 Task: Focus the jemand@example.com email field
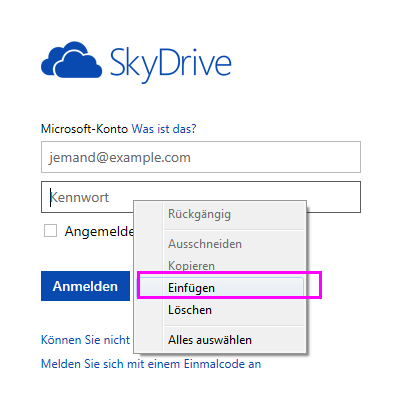click(201, 157)
